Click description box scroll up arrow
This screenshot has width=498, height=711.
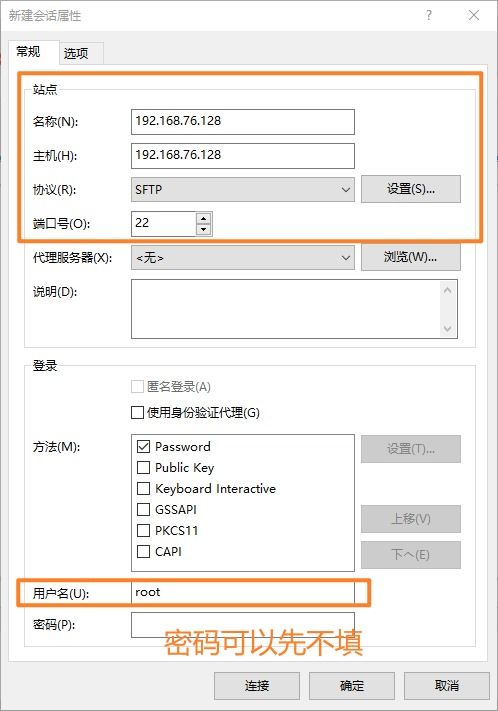[448, 290]
